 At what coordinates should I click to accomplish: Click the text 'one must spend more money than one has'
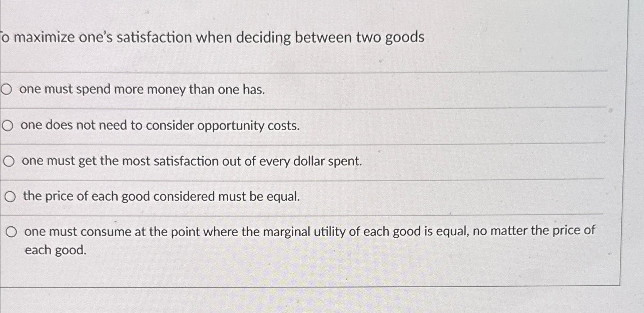tap(143, 90)
